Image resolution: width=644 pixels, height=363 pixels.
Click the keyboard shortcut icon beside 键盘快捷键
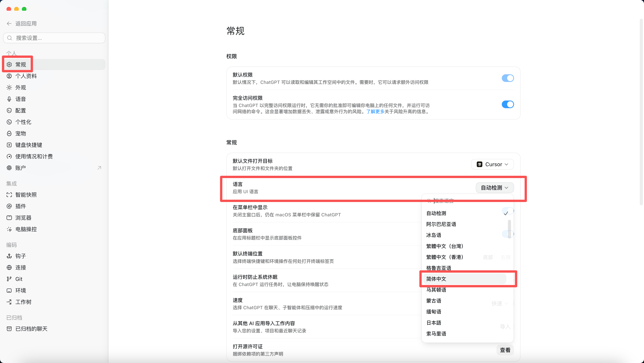click(9, 145)
